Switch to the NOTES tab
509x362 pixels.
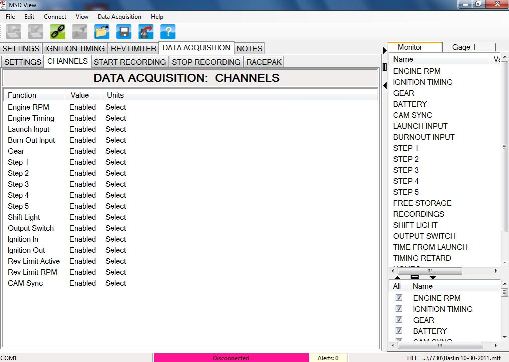pyautogui.click(x=249, y=48)
